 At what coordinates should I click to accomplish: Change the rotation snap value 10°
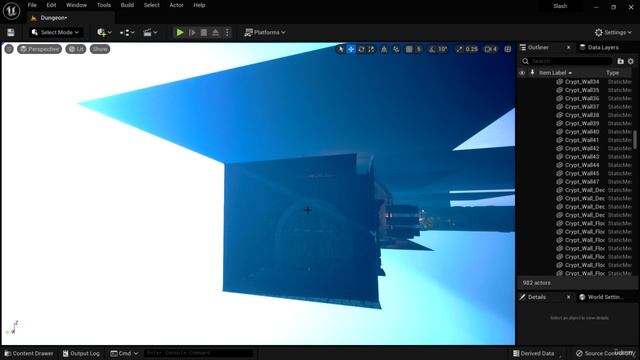click(443, 49)
